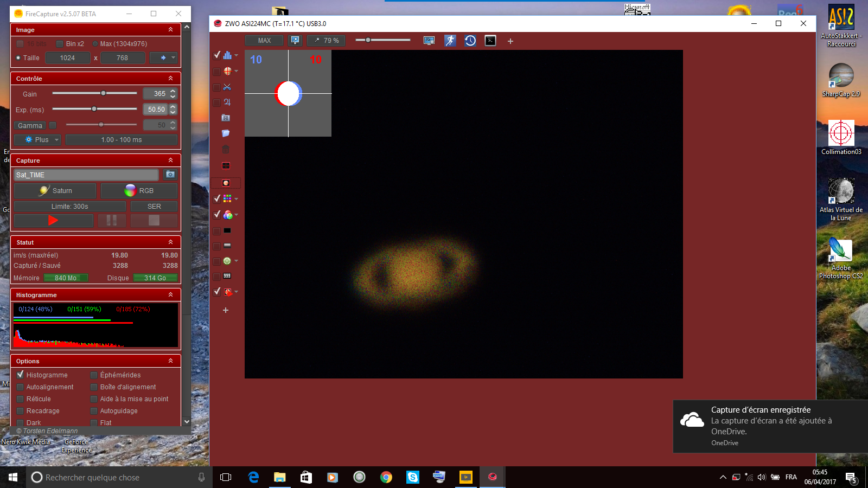868x488 pixels.
Task: Select the Saturn capture profile button
Action: click(x=55, y=191)
